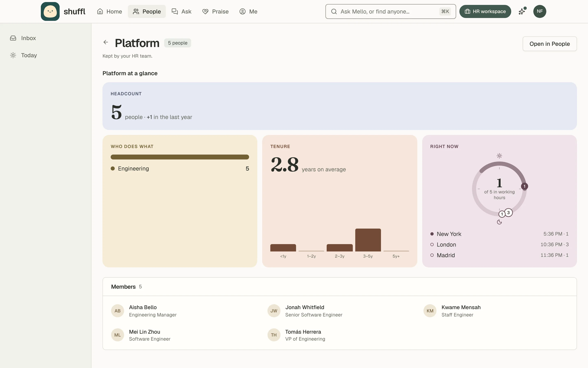Viewport: 588px width, 368px height.
Task: Open Jonah Whitfield's JW avatar
Action: (274, 311)
